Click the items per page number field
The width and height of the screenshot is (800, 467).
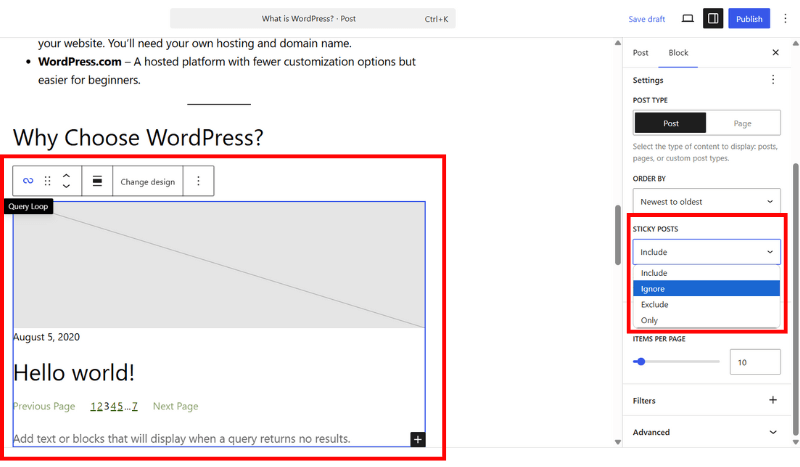(x=755, y=362)
